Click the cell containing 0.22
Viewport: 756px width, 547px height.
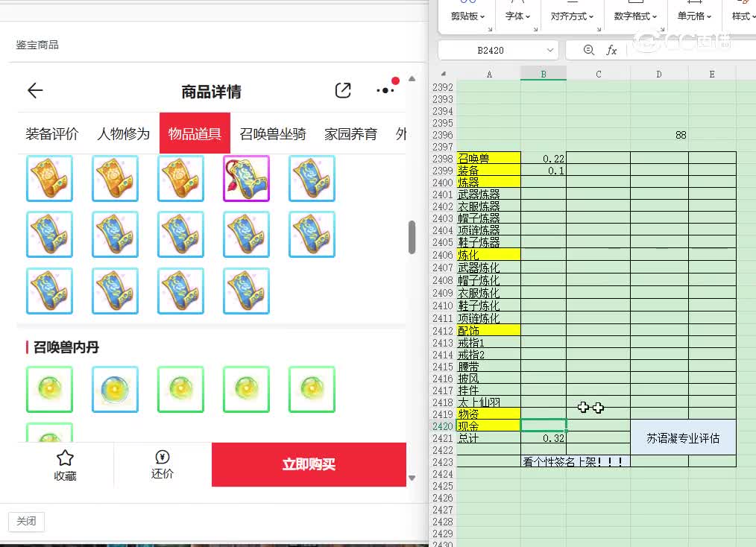[544, 158]
